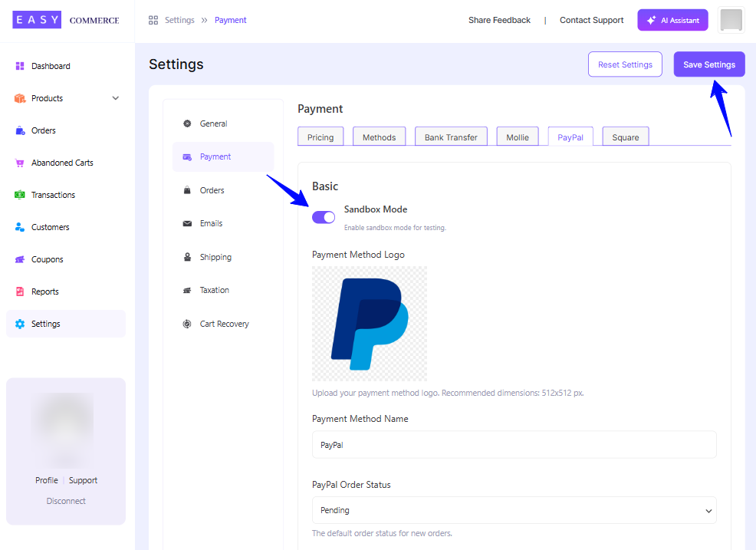Select the PayPal tab
This screenshot has height=550, width=756.
tap(570, 137)
